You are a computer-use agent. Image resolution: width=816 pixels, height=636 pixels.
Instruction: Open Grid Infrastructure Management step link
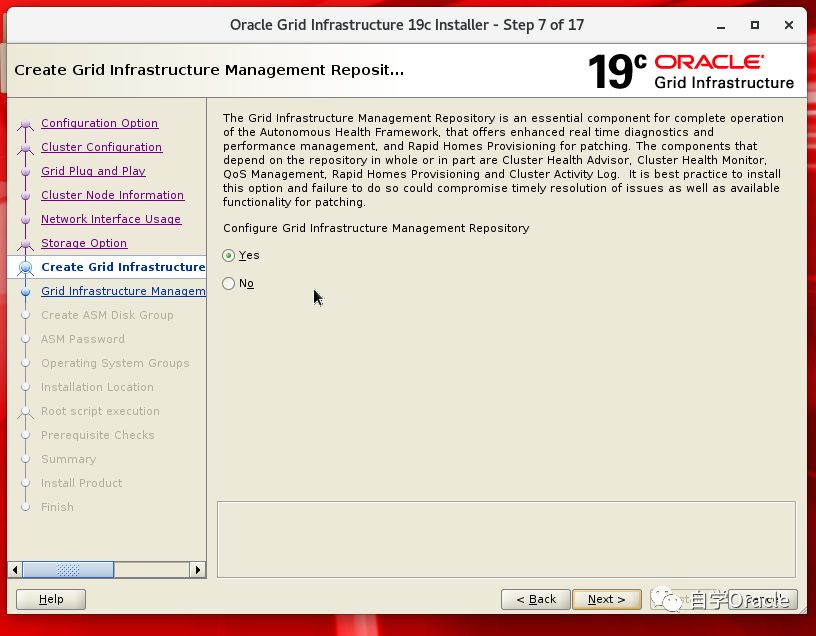[x=123, y=291]
